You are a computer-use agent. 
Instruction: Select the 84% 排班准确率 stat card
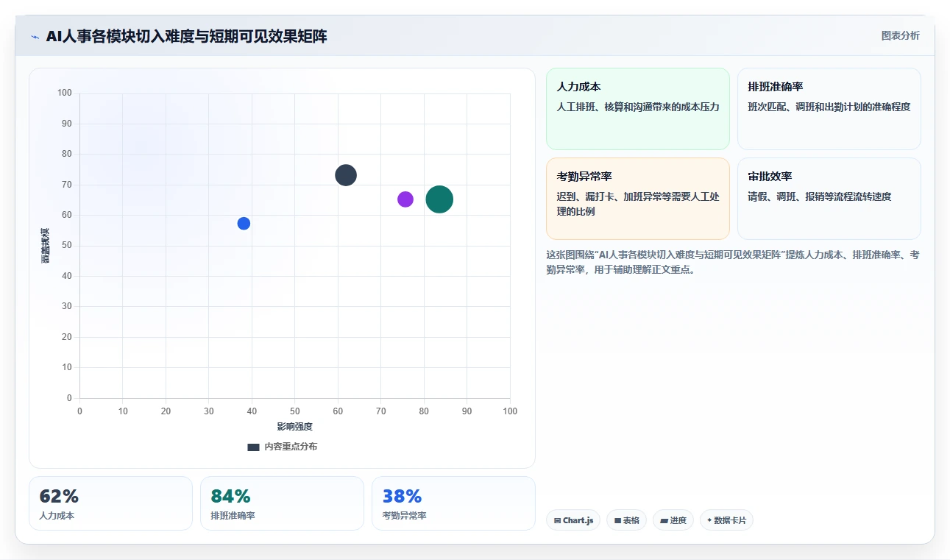(282, 503)
